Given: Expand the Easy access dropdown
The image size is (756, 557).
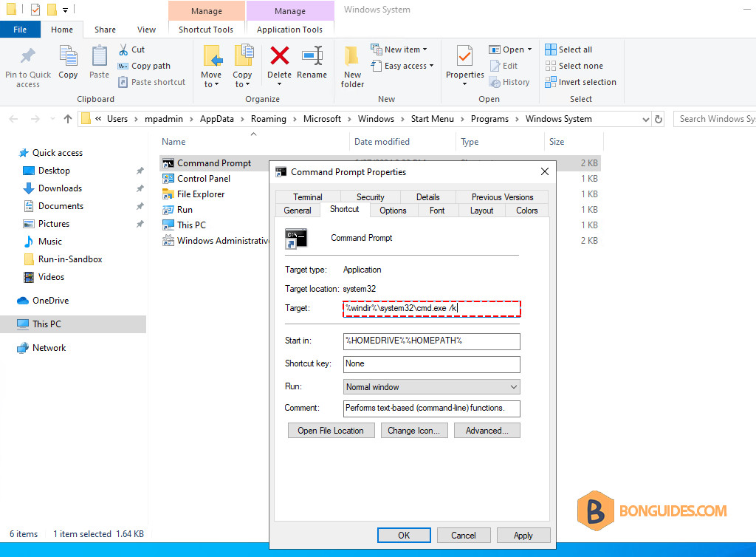Looking at the screenshot, I should 402,66.
